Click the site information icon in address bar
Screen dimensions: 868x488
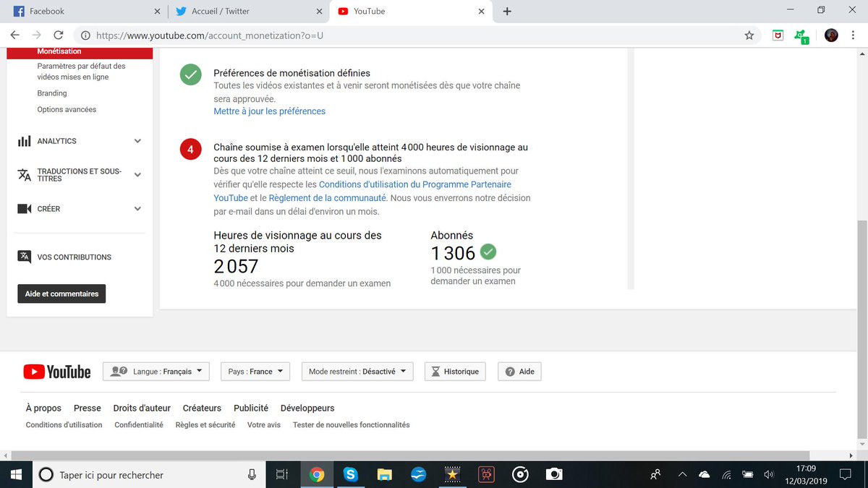(85, 35)
